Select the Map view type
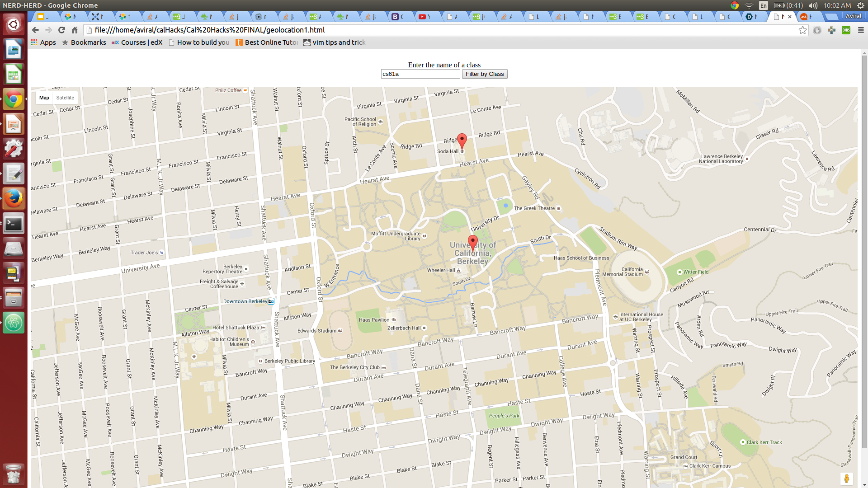Screen dimensions: 868x488 pyautogui.click(x=44, y=98)
